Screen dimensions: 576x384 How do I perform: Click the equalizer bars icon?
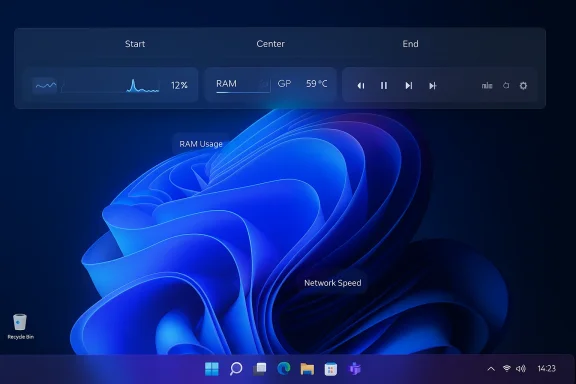tap(487, 86)
